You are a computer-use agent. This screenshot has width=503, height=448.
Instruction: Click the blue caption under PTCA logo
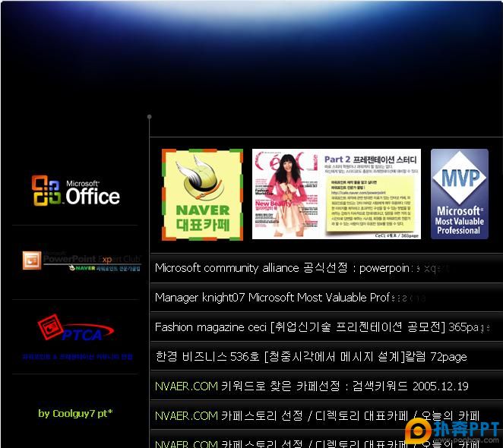click(78, 357)
